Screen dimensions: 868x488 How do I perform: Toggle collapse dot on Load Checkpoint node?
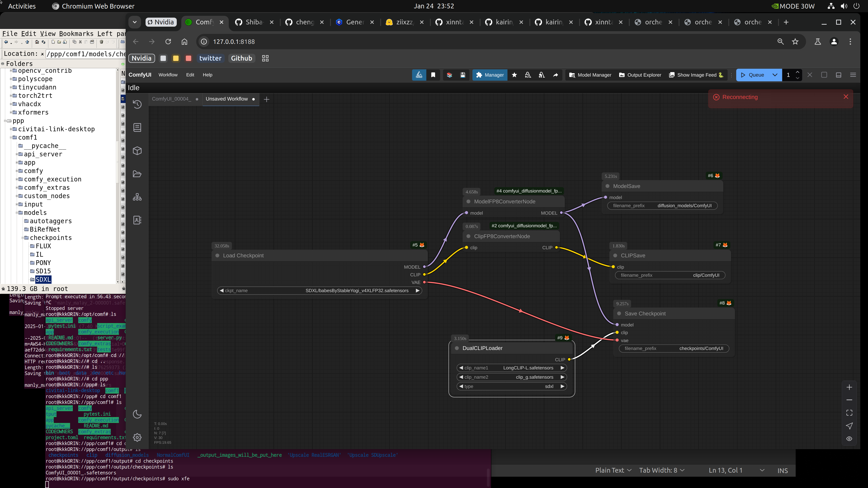pos(217,255)
